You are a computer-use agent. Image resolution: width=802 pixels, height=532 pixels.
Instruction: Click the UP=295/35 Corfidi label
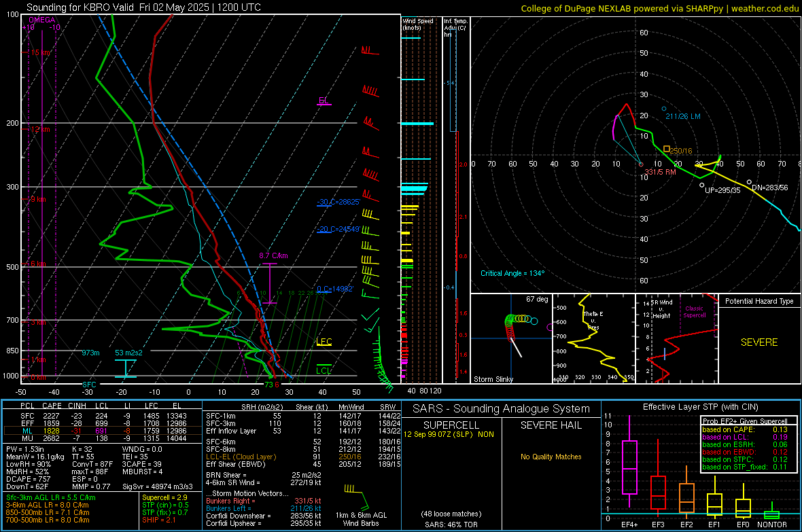coord(722,190)
